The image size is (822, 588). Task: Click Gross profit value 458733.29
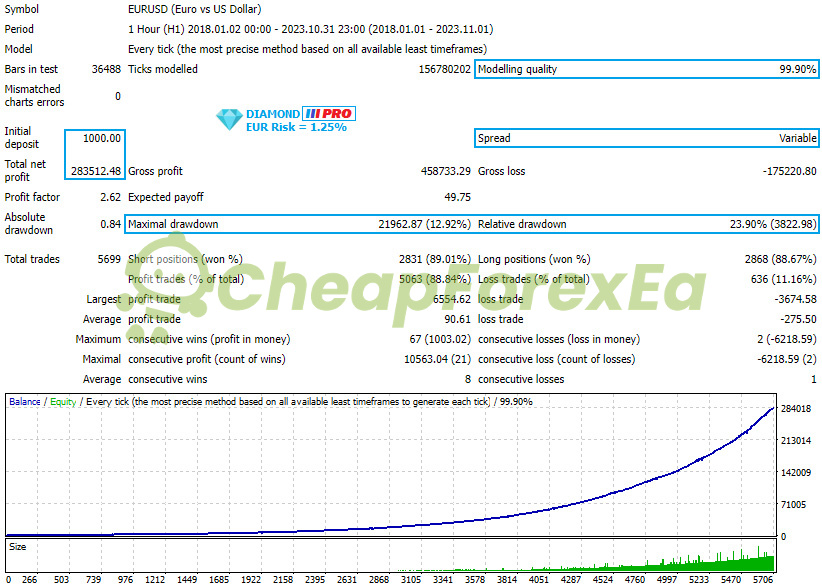(x=446, y=171)
